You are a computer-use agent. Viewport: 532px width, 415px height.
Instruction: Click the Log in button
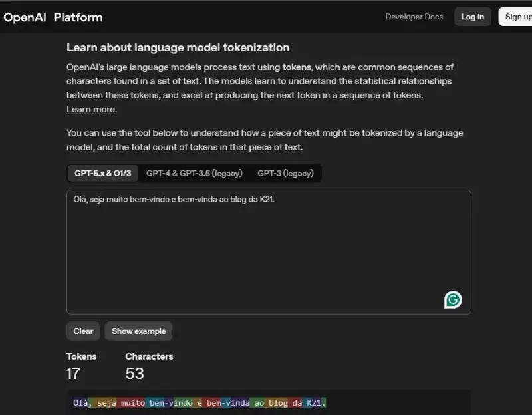tap(472, 17)
